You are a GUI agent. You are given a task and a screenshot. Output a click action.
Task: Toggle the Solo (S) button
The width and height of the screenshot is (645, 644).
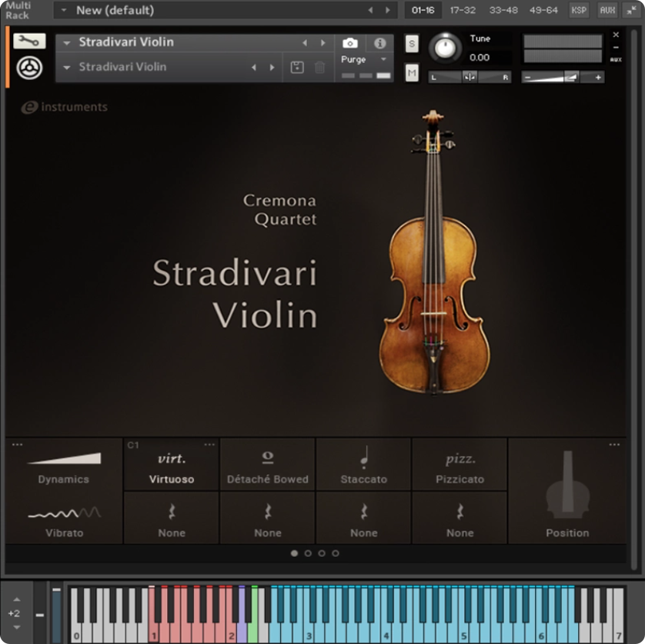pos(412,44)
